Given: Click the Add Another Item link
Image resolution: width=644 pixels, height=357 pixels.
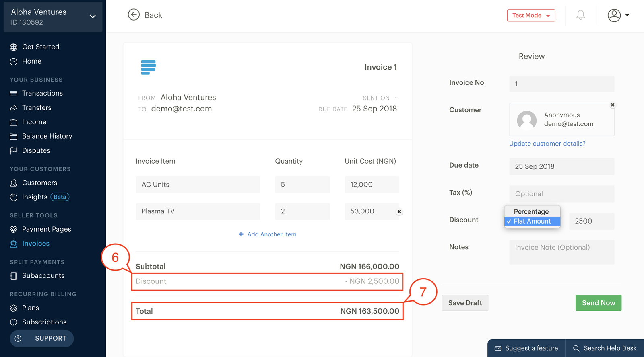Looking at the screenshot, I should pyautogui.click(x=272, y=234).
